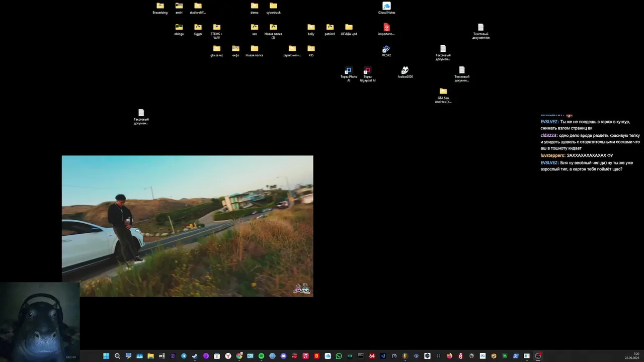The width and height of the screenshot is (644, 362).
Task: Select the gta sa rez folder
Action: (216, 51)
